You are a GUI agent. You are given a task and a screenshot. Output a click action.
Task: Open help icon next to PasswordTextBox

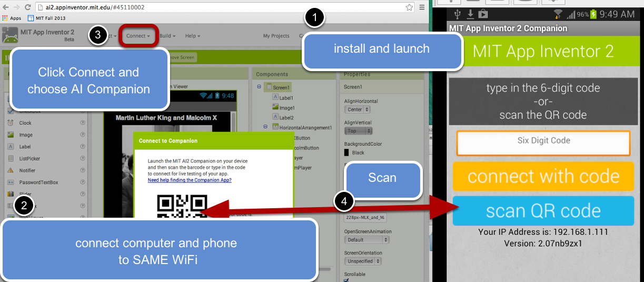[83, 182]
